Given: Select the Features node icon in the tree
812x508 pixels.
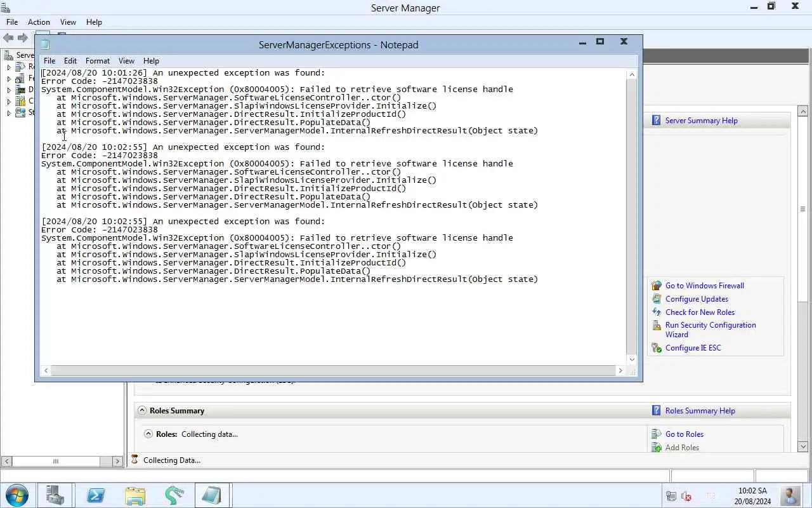Looking at the screenshot, I should pos(21,78).
